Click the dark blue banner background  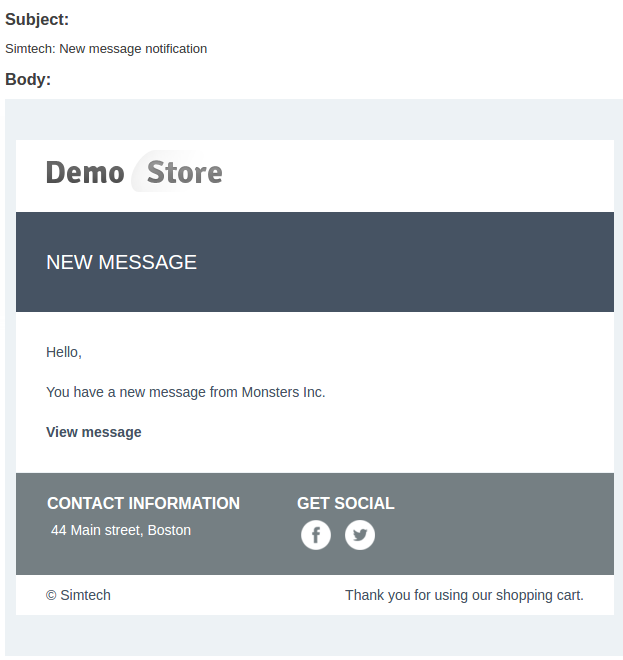pyautogui.click(x=315, y=262)
